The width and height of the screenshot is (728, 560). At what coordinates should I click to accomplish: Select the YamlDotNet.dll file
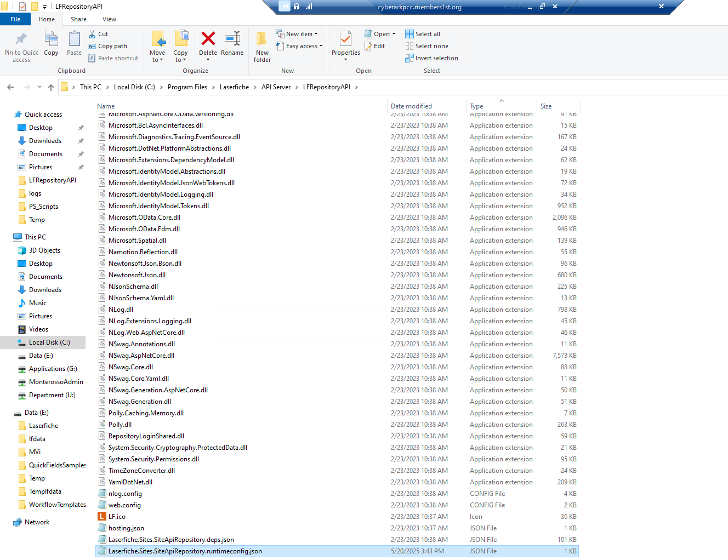337,482
